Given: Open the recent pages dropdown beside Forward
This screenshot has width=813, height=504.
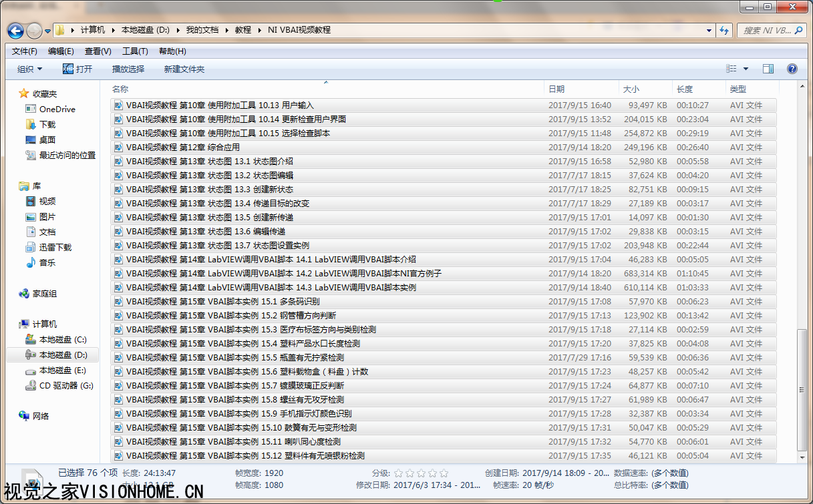Looking at the screenshot, I should pos(48,31).
